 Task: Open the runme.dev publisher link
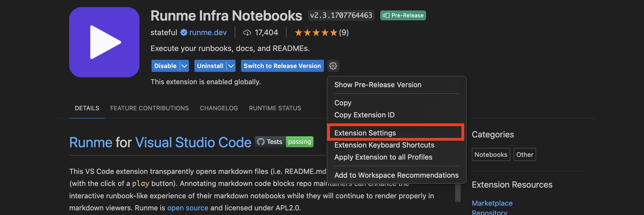[208, 33]
